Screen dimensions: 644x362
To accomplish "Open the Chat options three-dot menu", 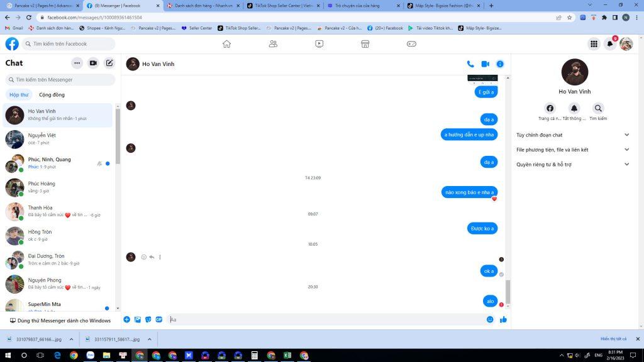I will [77, 63].
